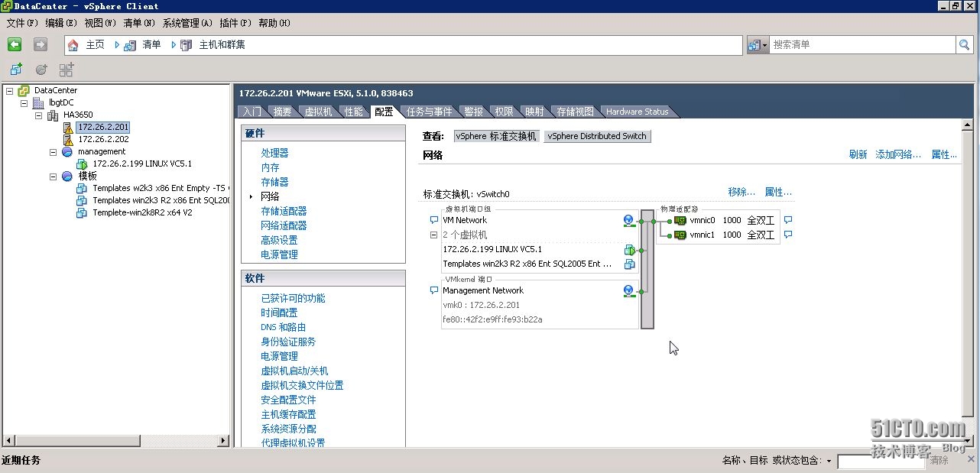
Task: Select the lbgtDC datacenter icon
Action: point(38,102)
